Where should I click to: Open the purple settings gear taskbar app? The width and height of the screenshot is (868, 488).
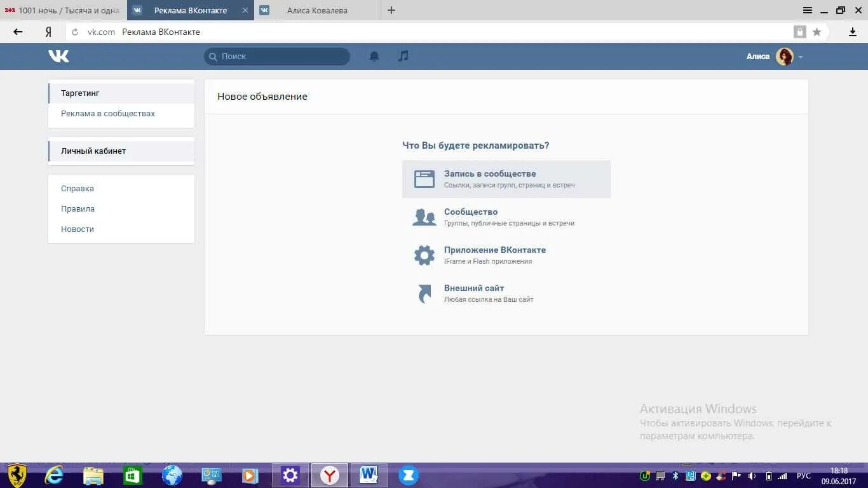[290, 475]
